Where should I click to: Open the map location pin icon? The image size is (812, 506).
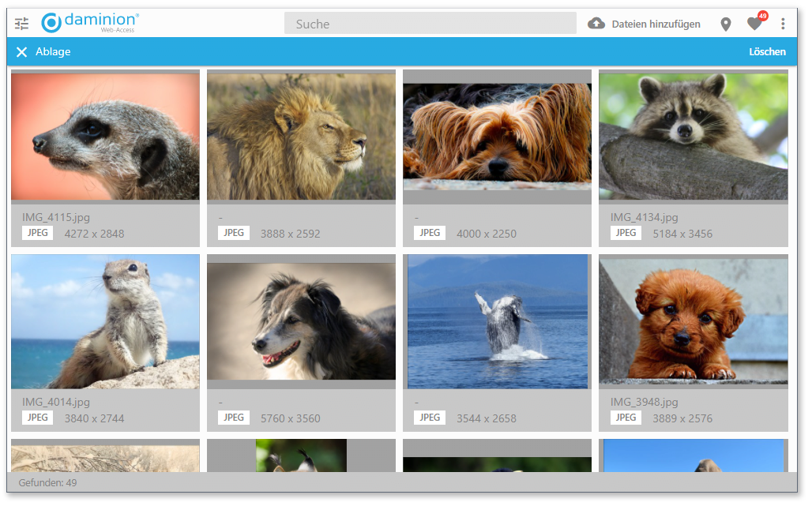pos(726,24)
